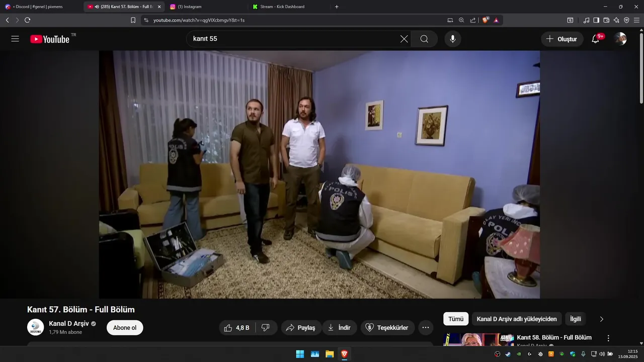Click the Paylaş share button
Viewport: 644px width, 362px height.
coord(301,328)
